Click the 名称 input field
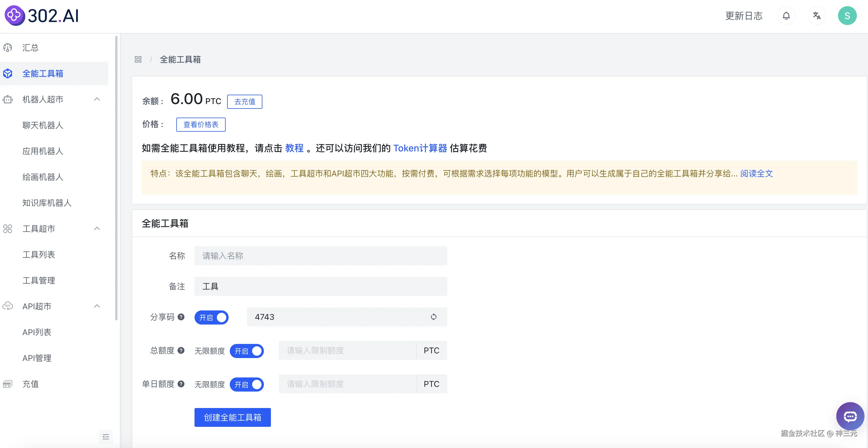The height and width of the screenshot is (448, 868). point(321,256)
